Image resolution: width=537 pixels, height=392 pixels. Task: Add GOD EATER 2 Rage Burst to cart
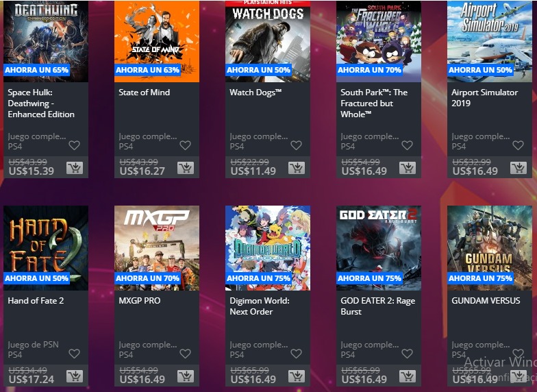click(408, 376)
